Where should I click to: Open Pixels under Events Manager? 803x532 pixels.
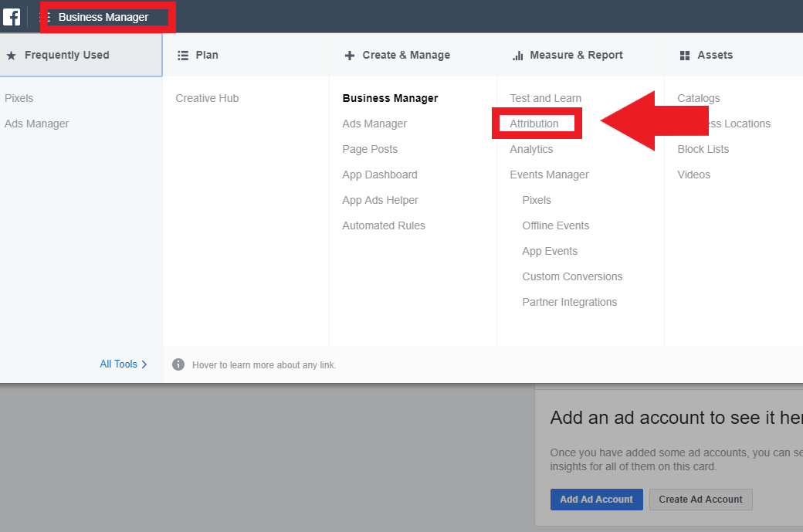[x=537, y=200]
